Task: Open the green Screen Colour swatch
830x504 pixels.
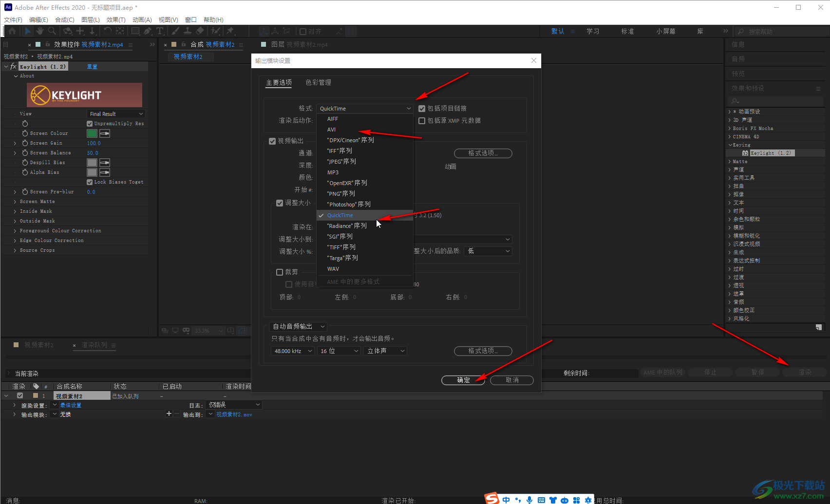Action: click(92, 133)
